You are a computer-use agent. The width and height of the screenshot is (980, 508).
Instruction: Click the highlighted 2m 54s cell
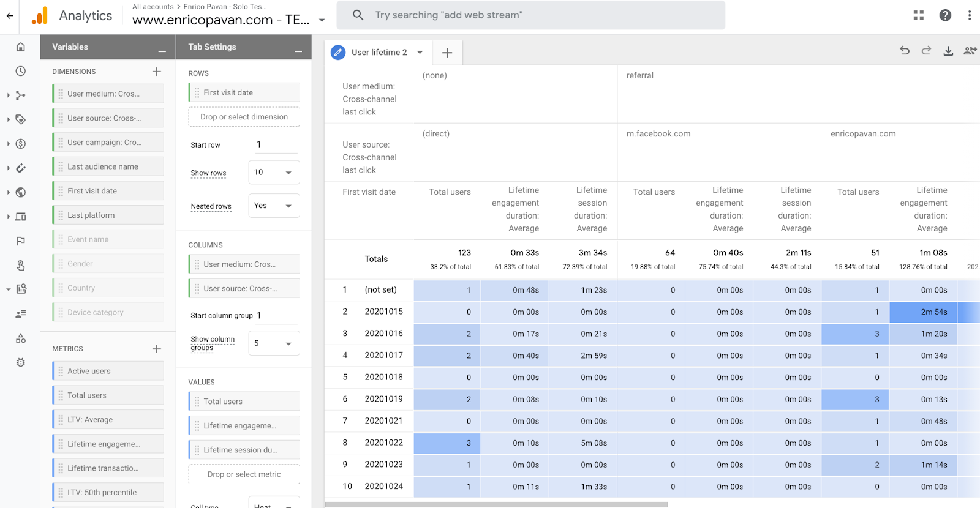coord(923,312)
